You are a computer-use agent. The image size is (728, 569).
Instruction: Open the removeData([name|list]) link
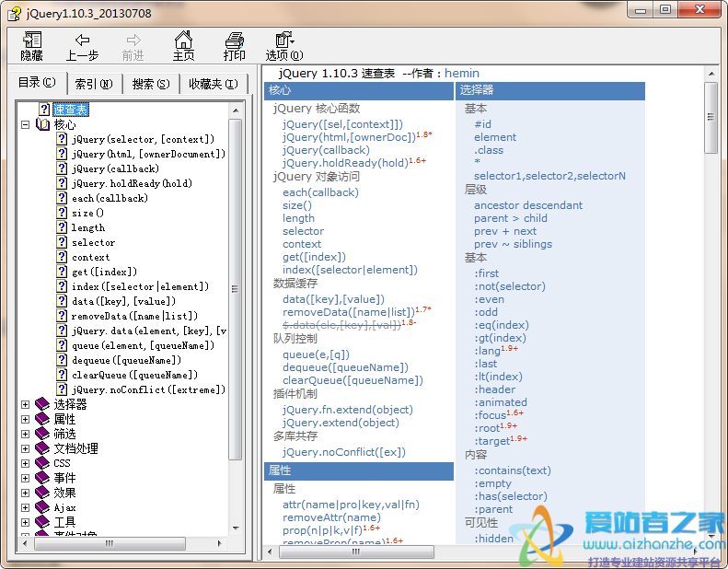click(x=349, y=312)
